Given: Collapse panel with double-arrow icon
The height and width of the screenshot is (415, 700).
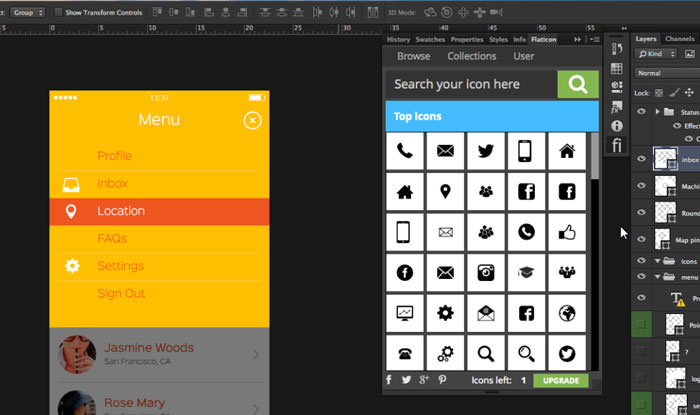Looking at the screenshot, I should coord(577,40).
